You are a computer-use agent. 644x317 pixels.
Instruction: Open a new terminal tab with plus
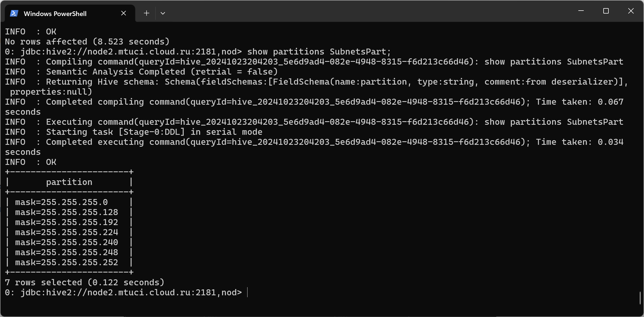[x=147, y=13]
